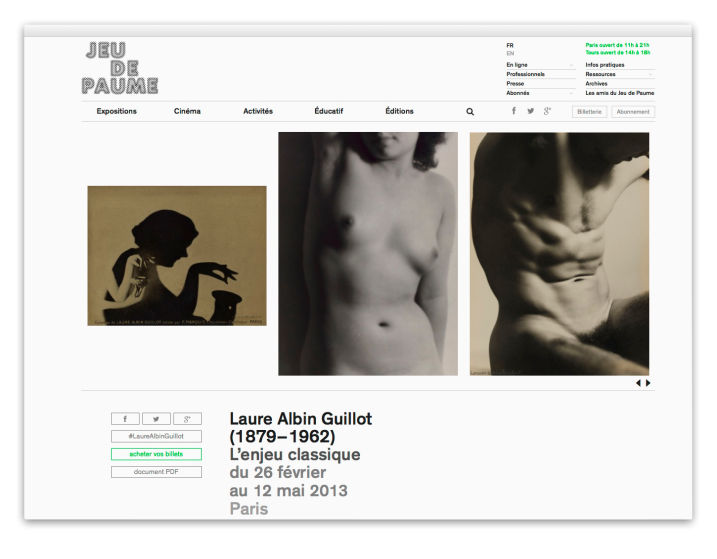This screenshot has width=717, height=559.
Task: Open the Éducatif menu
Action: (329, 111)
